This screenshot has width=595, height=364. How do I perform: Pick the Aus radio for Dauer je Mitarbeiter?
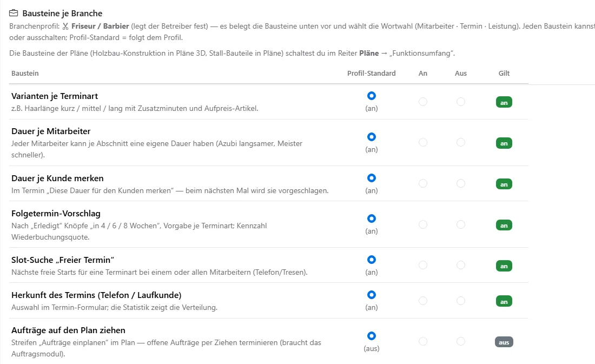pyautogui.click(x=461, y=142)
